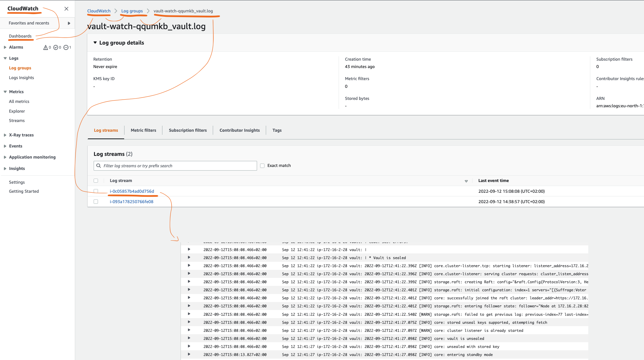644x360 pixels.
Task: Open log stream i-0c05857b4ad0d756d
Action: 132,191
